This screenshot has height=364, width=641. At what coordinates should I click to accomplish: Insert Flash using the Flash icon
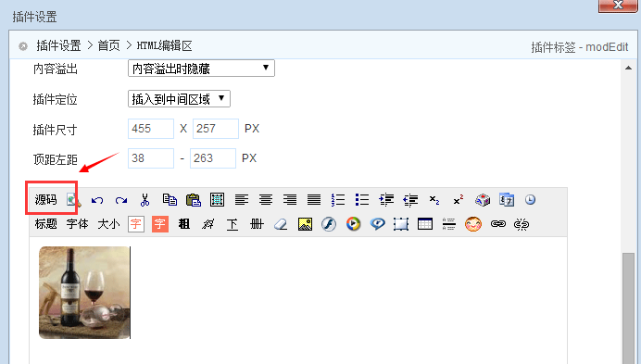click(329, 224)
